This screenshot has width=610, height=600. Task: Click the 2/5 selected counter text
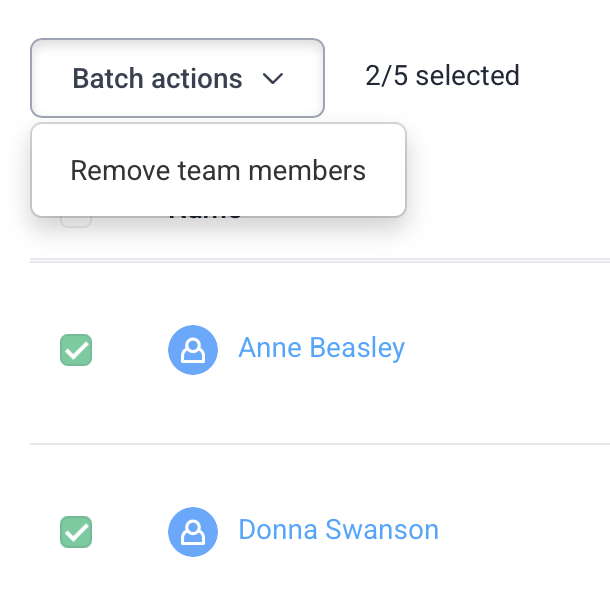click(x=442, y=76)
